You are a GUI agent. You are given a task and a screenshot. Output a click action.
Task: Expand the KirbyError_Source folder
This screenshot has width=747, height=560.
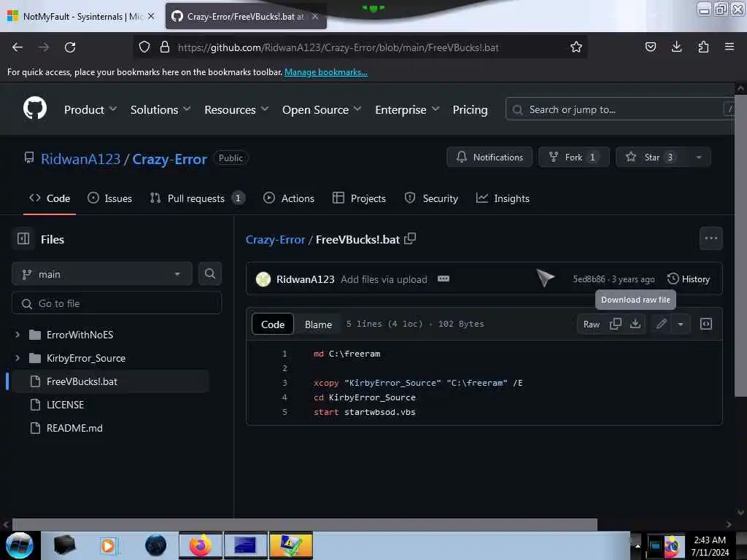(18, 358)
